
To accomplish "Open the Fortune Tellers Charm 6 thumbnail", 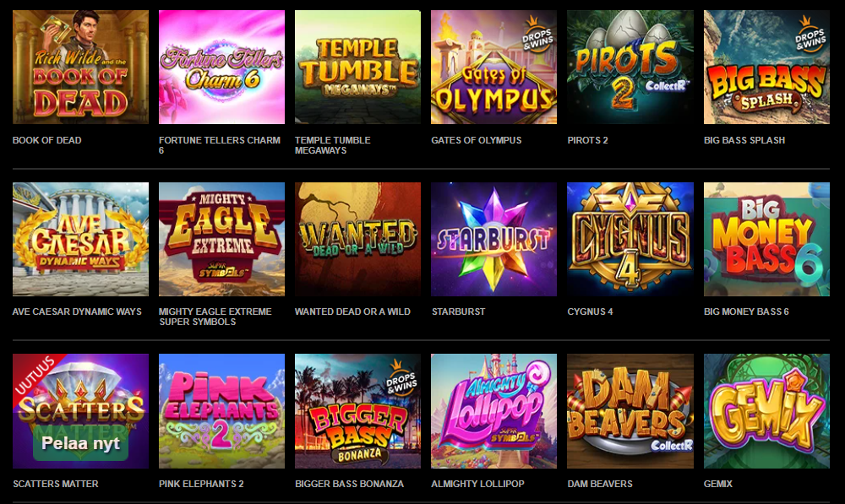I will [221, 67].
